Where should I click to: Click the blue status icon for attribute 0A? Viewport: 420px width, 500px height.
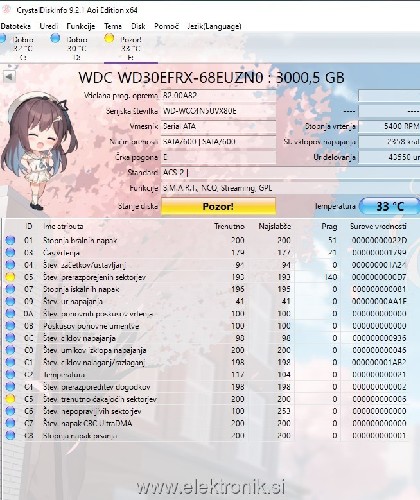[x=10, y=313]
